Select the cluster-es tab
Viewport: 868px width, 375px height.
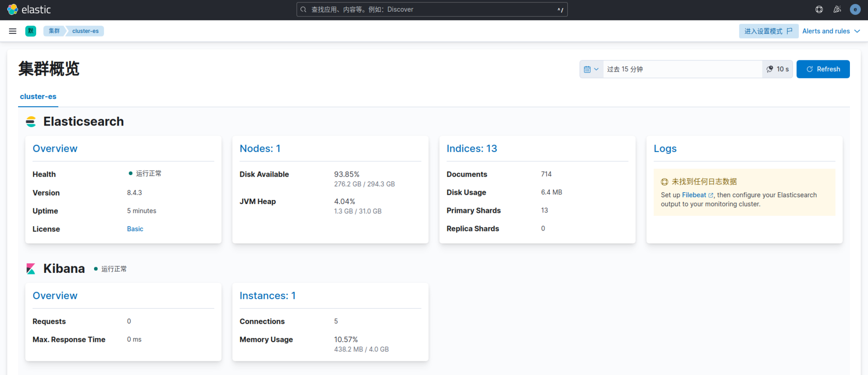pos(38,97)
